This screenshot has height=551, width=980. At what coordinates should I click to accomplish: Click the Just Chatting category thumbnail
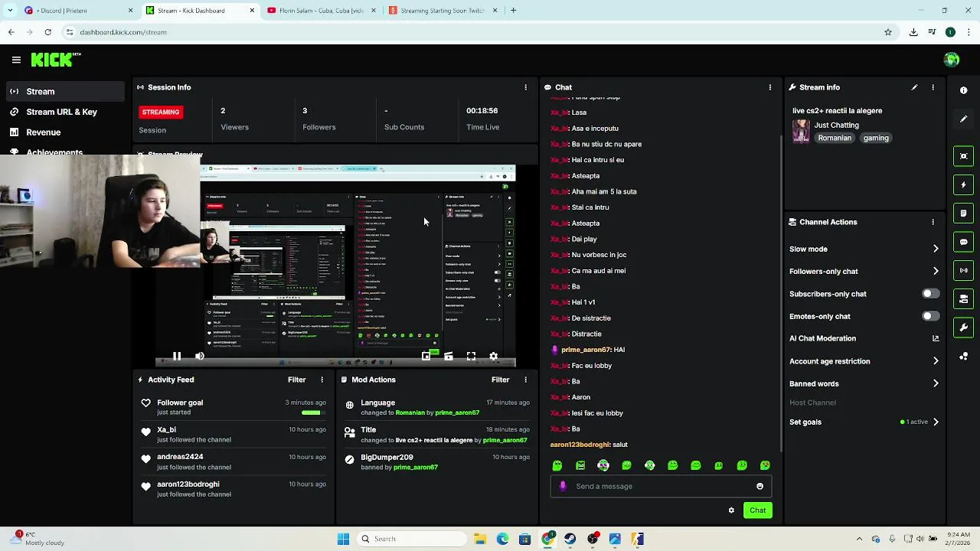point(801,131)
